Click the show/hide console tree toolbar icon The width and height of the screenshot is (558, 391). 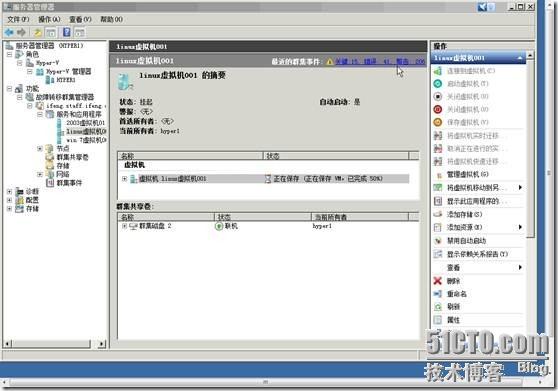pos(51,33)
